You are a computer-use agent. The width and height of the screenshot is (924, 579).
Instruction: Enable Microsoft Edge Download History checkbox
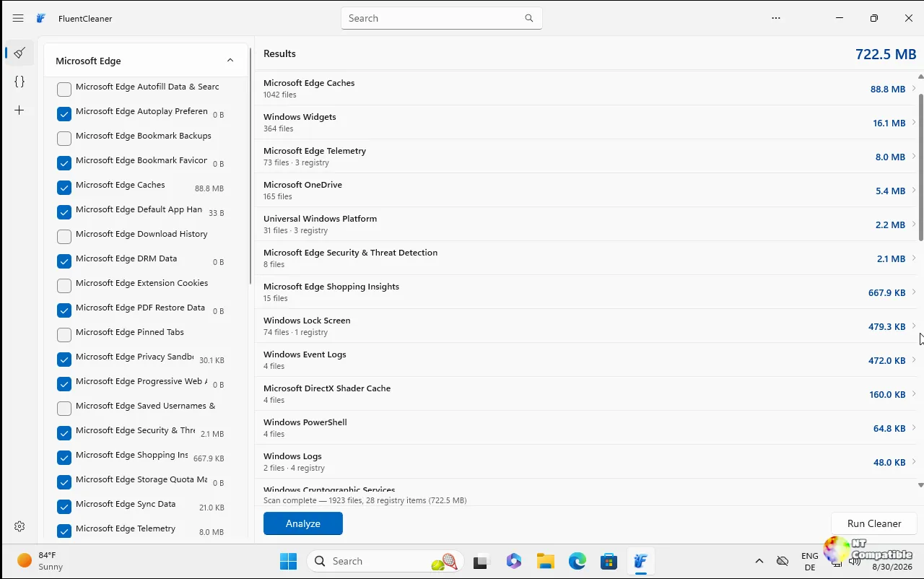[x=64, y=236]
